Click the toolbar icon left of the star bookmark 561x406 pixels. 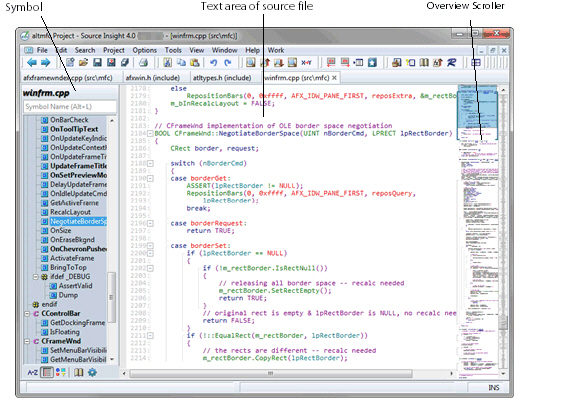[x=358, y=63]
